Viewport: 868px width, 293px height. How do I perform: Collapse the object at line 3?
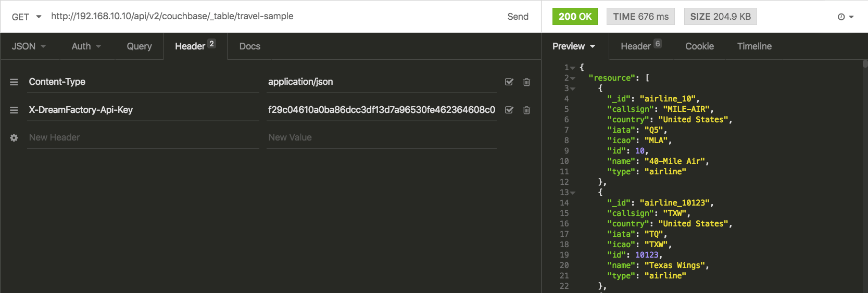pyautogui.click(x=573, y=89)
